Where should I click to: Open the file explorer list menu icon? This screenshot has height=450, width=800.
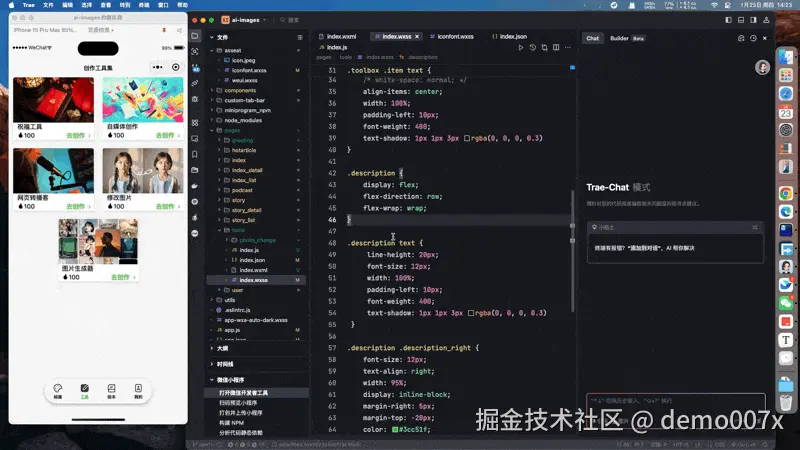point(300,37)
